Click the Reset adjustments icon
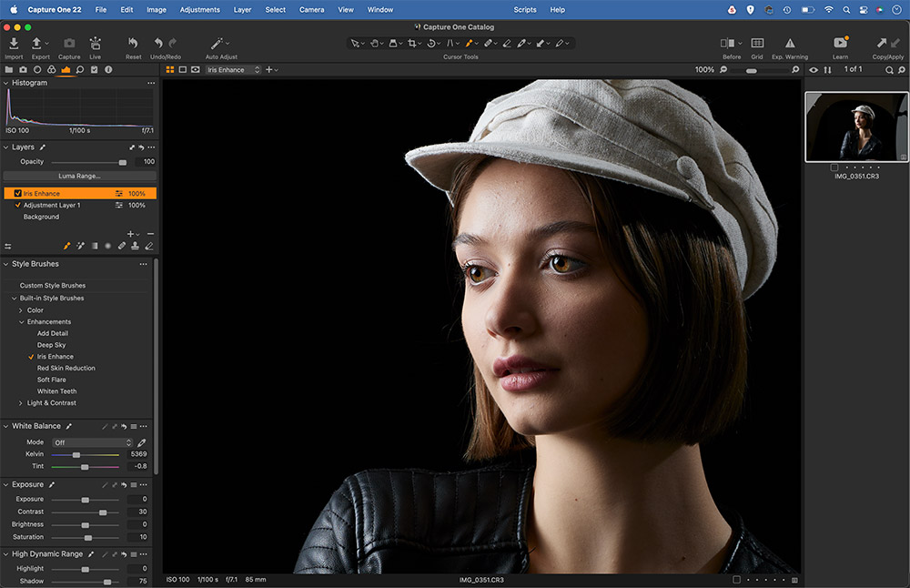Image resolution: width=910 pixels, height=588 pixels. pyautogui.click(x=133, y=44)
